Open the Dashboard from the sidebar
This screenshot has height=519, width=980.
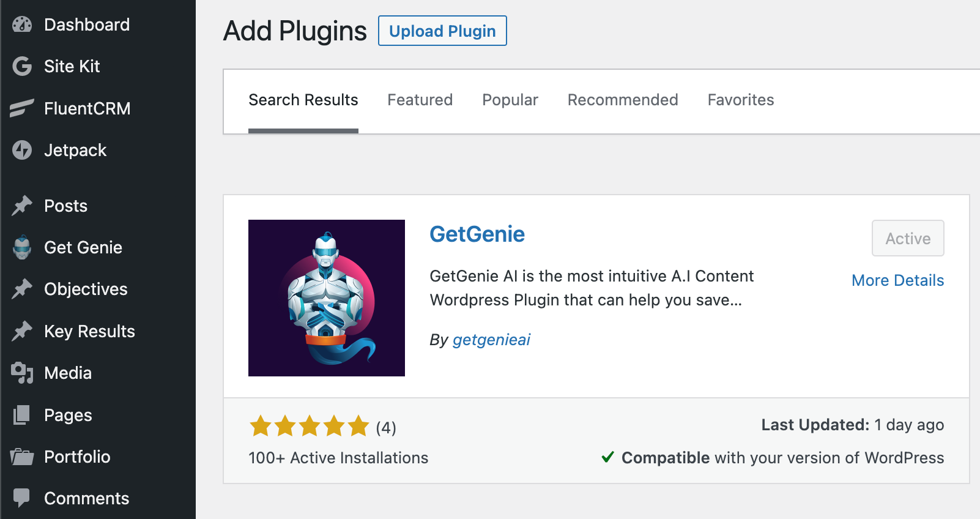22,24
